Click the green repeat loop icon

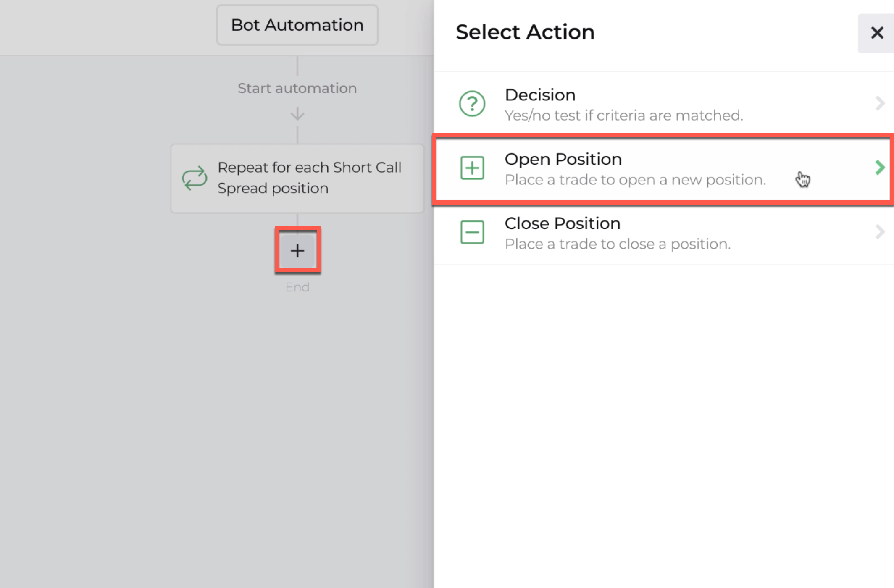point(195,178)
